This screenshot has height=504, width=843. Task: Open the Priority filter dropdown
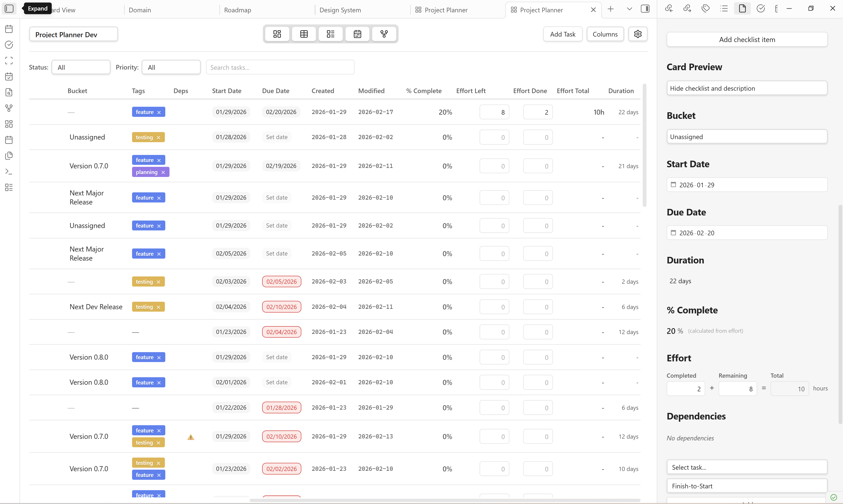click(171, 67)
